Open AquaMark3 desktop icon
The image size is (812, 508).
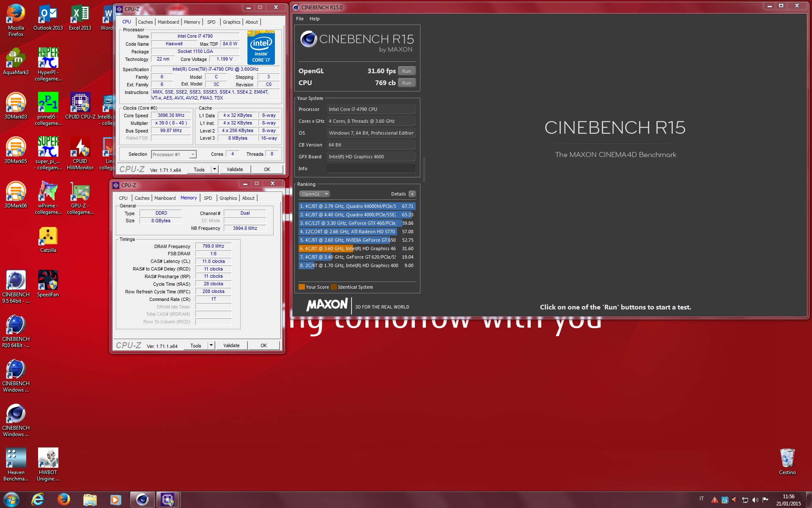[16, 62]
